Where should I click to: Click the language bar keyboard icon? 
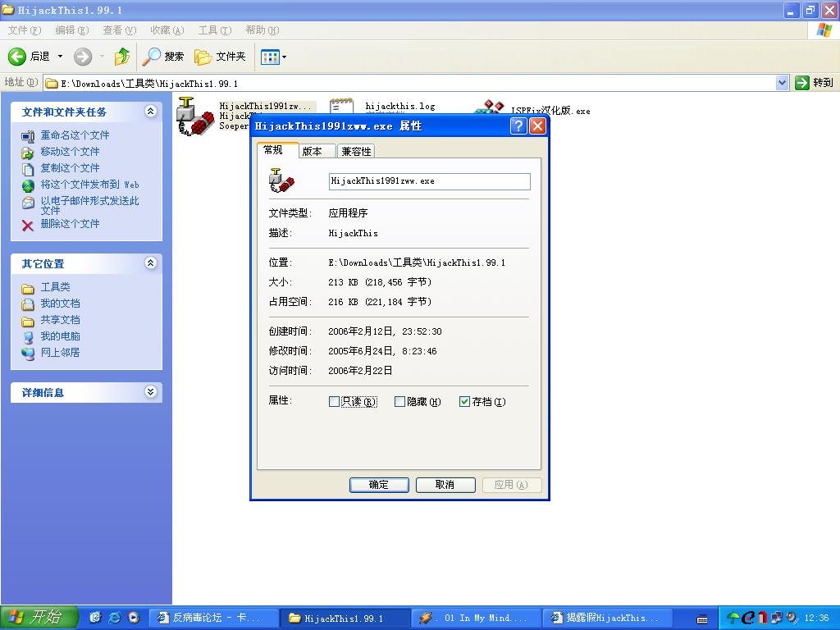click(x=702, y=619)
